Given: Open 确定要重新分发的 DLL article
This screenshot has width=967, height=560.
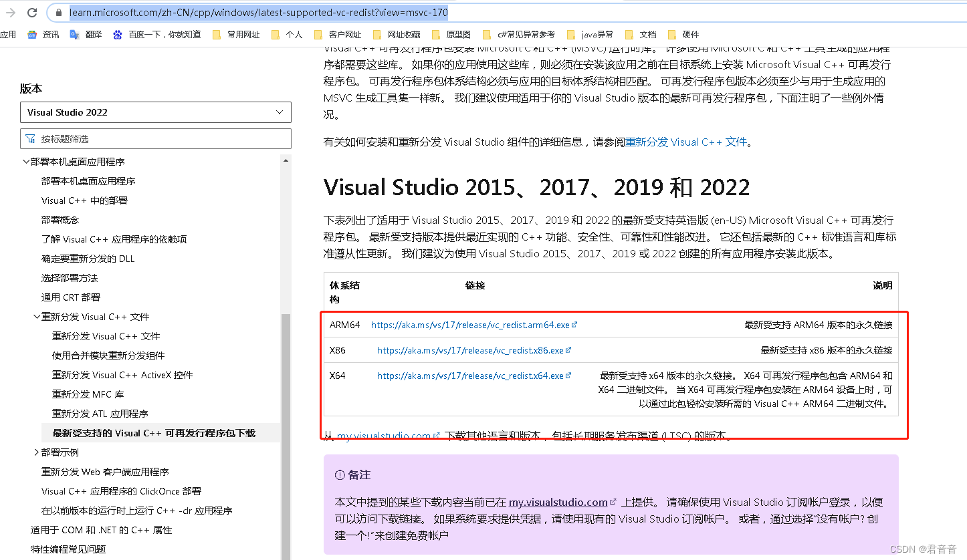Looking at the screenshot, I should [88, 259].
